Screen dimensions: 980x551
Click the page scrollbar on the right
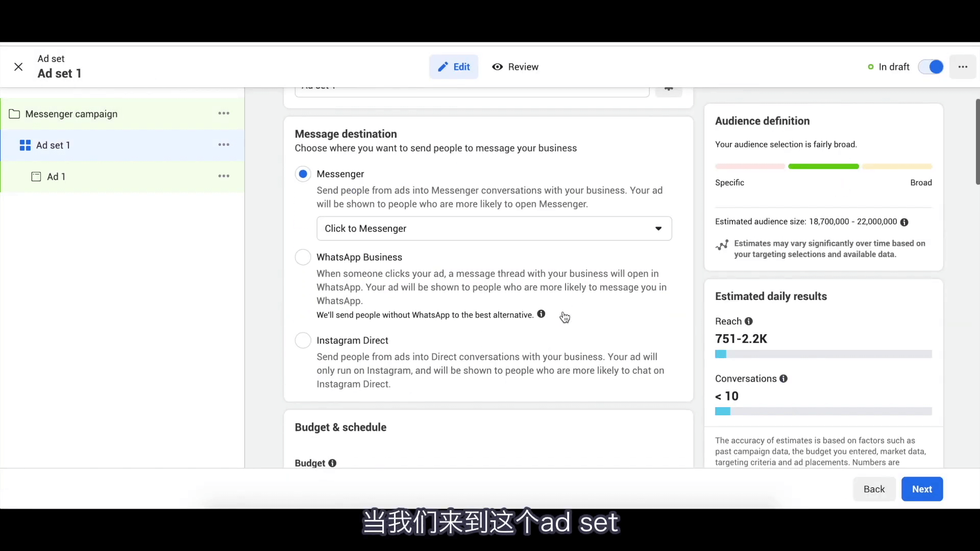coord(977,142)
